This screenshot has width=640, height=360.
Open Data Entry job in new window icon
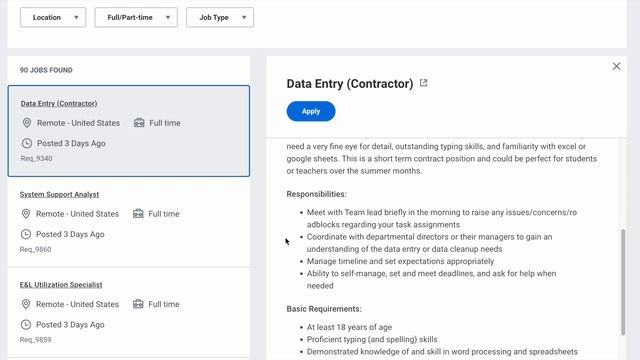pyautogui.click(x=423, y=83)
